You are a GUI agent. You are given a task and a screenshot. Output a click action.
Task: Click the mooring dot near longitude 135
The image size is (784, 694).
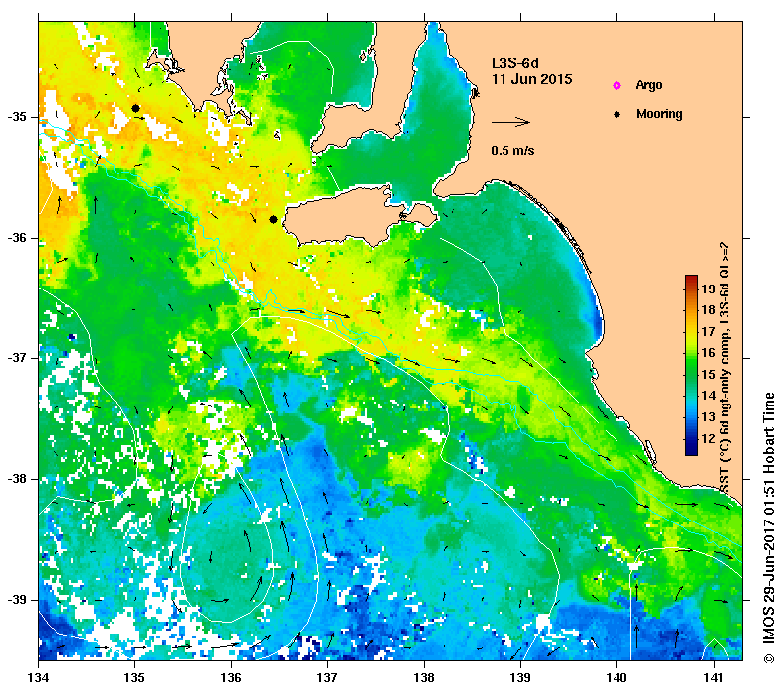click(x=135, y=108)
